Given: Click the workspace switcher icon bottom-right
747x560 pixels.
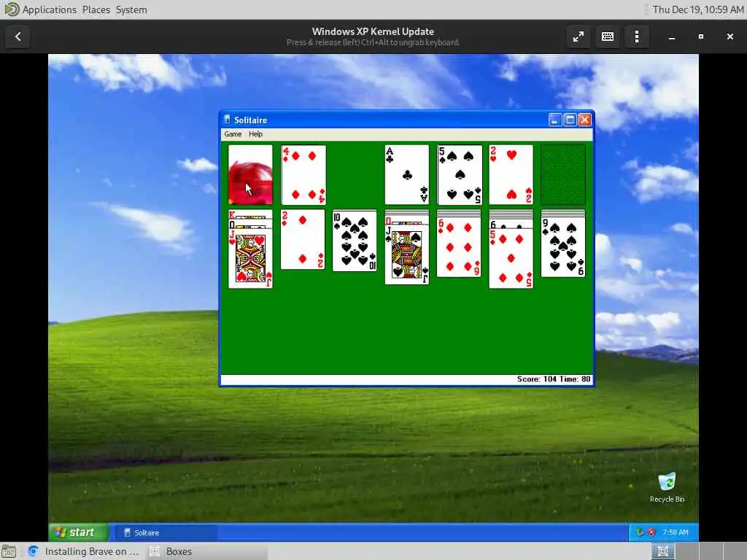Looking at the screenshot, I should (x=662, y=551).
